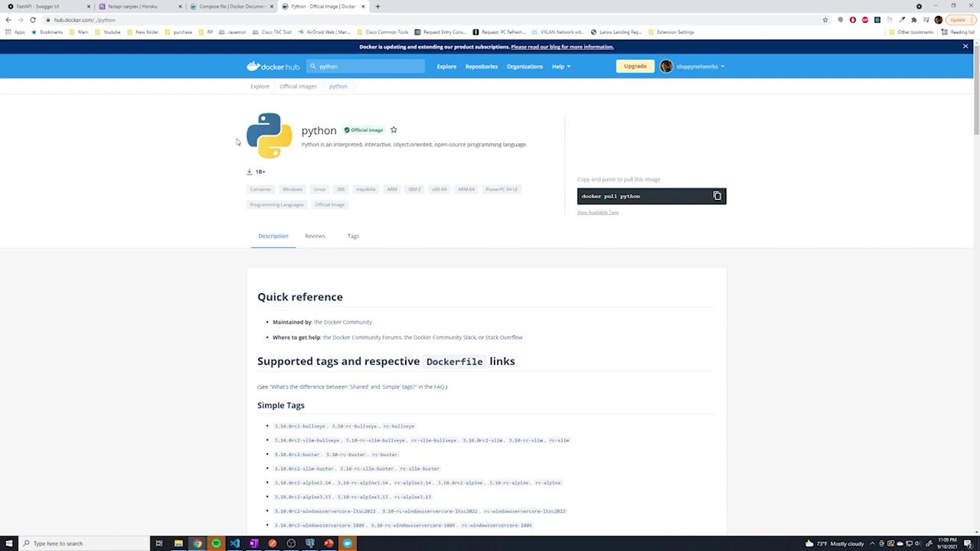Click the 3.10.0rc2-bullseye tag link
Screen dimensions: 980x551
coord(300,426)
